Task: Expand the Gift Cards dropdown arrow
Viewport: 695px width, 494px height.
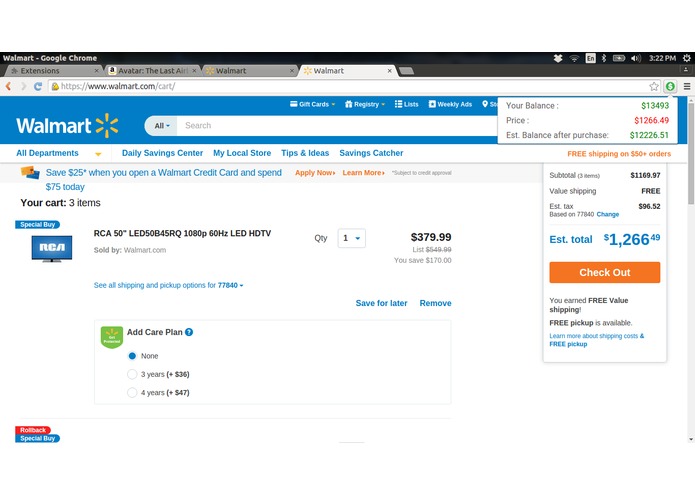Action: click(333, 105)
